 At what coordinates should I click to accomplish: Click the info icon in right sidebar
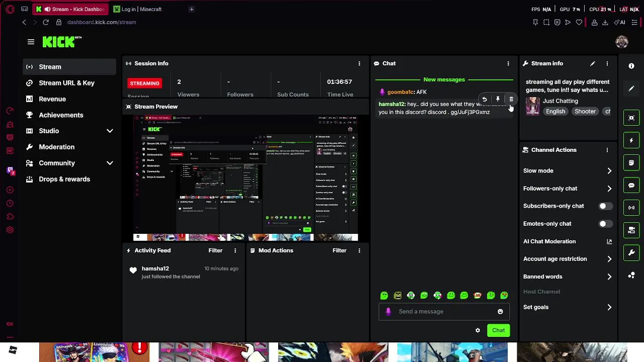tap(631, 66)
